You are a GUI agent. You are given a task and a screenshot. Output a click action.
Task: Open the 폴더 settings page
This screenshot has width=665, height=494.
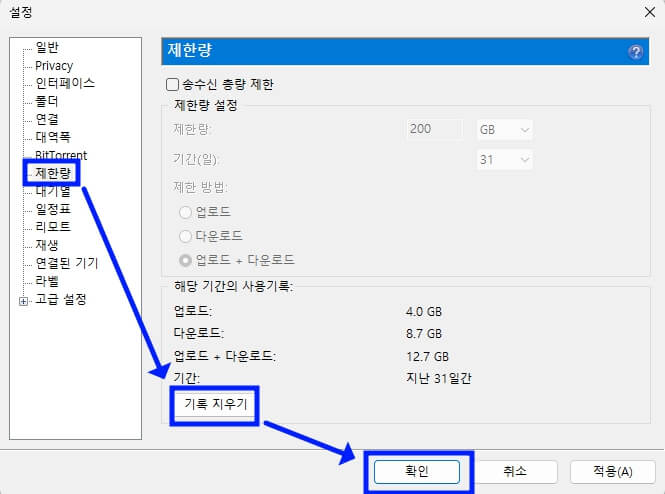pyautogui.click(x=47, y=101)
